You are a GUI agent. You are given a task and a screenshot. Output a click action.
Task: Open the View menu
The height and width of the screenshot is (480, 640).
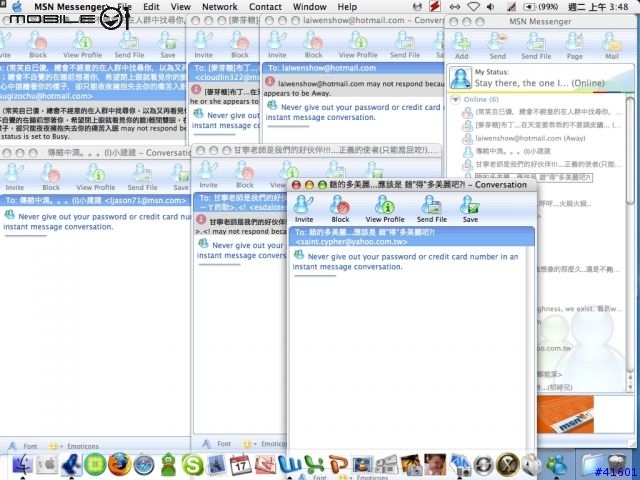coord(181,7)
